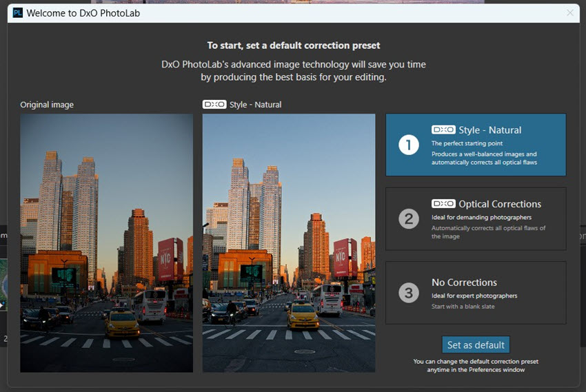586x392 pixels.
Task: Click the DxO logo beside the Style - Natural title in the blue card
Action: (x=443, y=130)
